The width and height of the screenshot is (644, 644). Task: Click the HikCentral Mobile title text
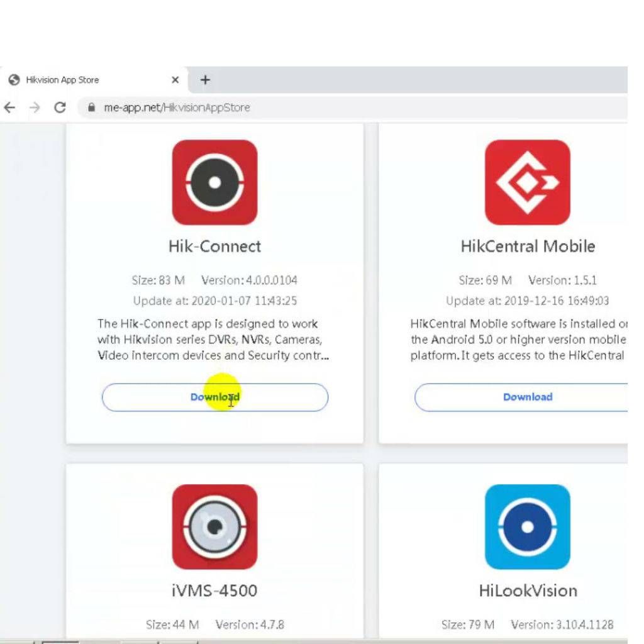click(x=527, y=246)
